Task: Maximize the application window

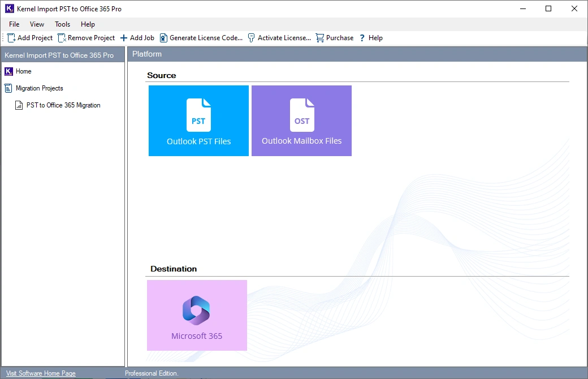Action: click(x=548, y=8)
